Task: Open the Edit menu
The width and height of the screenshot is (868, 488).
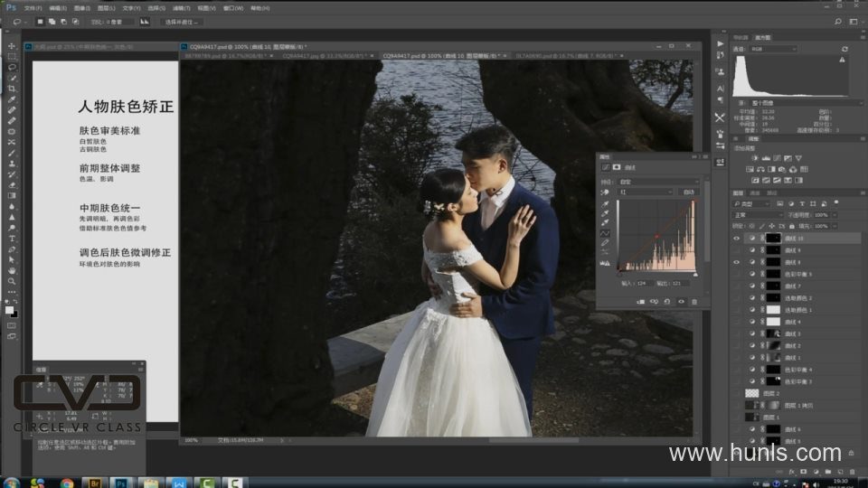Action: pos(58,8)
